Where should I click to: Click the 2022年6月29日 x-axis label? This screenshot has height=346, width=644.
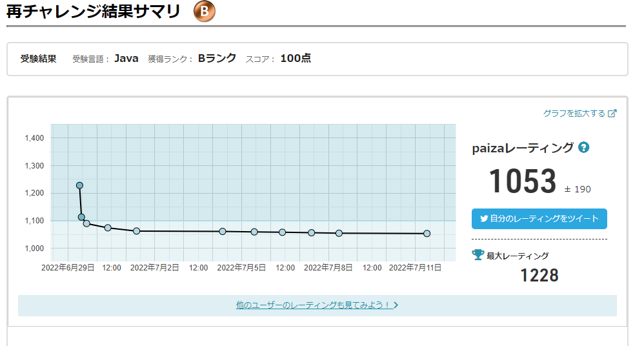(68, 267)
